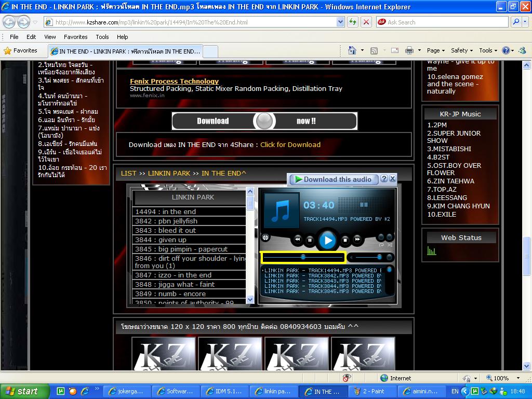Click the blue Help question mark icon

pos(506,50)
